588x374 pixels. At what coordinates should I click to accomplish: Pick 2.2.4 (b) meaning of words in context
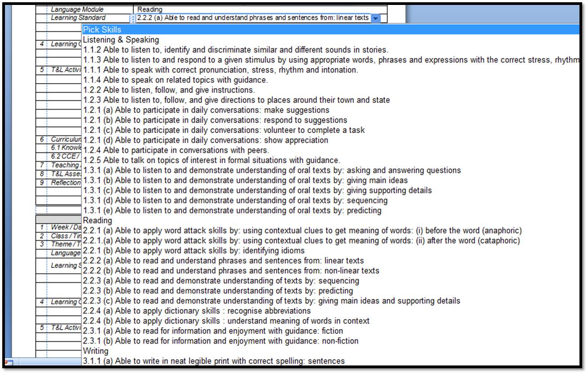[x=226, y=321]
